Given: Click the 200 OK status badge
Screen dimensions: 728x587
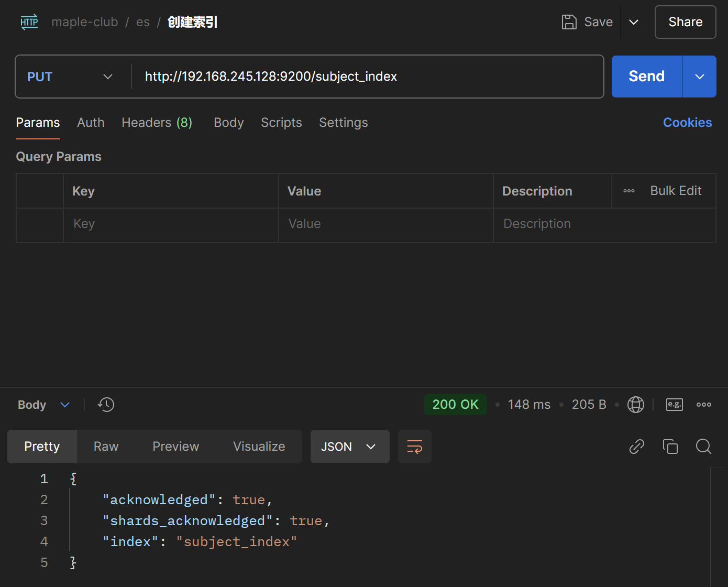Looking at the screenshot, I should point(456,405).
